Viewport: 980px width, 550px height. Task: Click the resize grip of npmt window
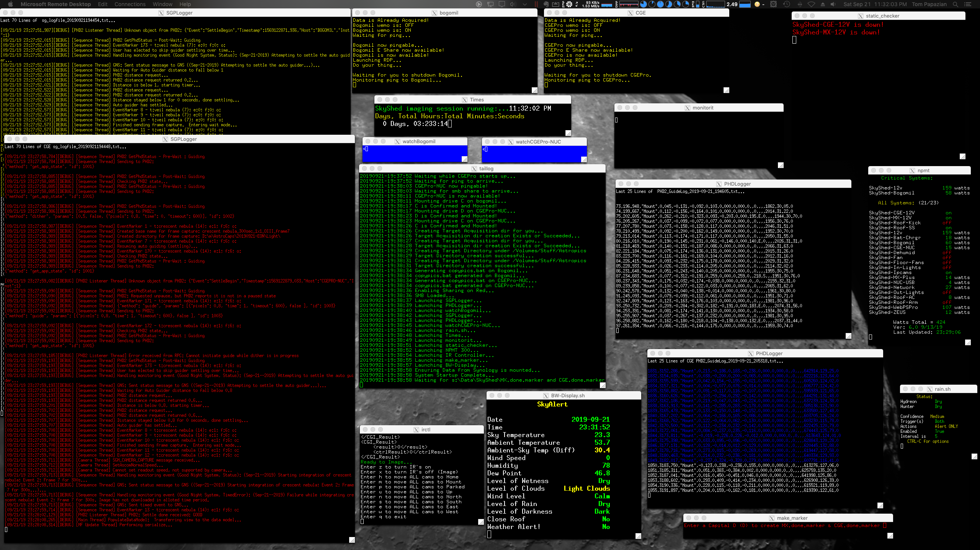(x=968, y=342)
